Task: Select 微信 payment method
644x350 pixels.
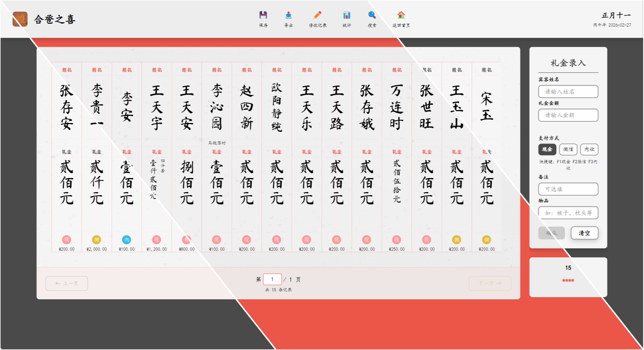Action: pos(568,149)
